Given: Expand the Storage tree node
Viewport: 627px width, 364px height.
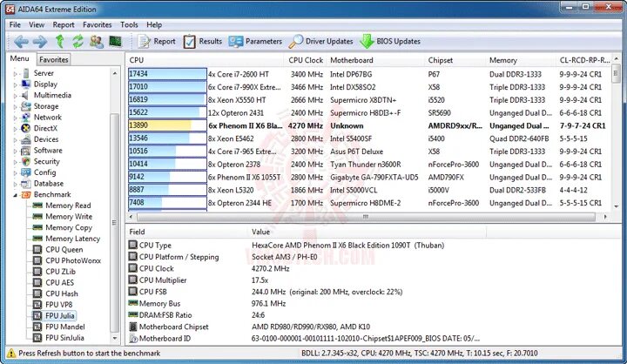Looking at the screenshot, I should 15,107.
